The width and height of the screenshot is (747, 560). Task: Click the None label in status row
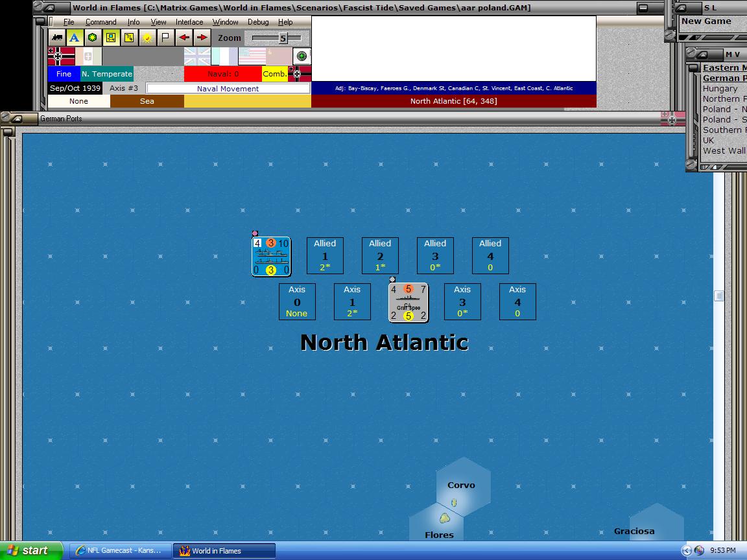(78, 101)
